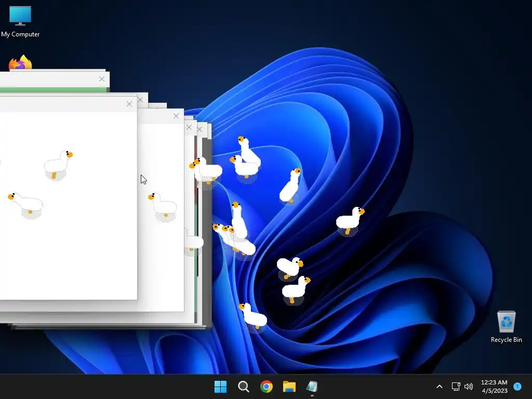Open the Recycle Bin icon
The image size is (532, 399).
pos(506,327)
